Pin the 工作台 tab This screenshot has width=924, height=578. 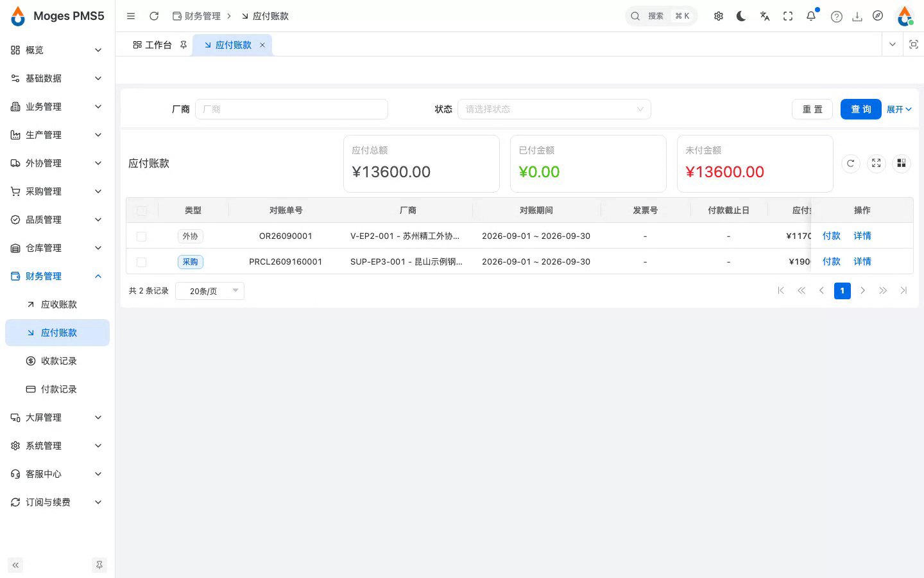(x=184, y=45)
